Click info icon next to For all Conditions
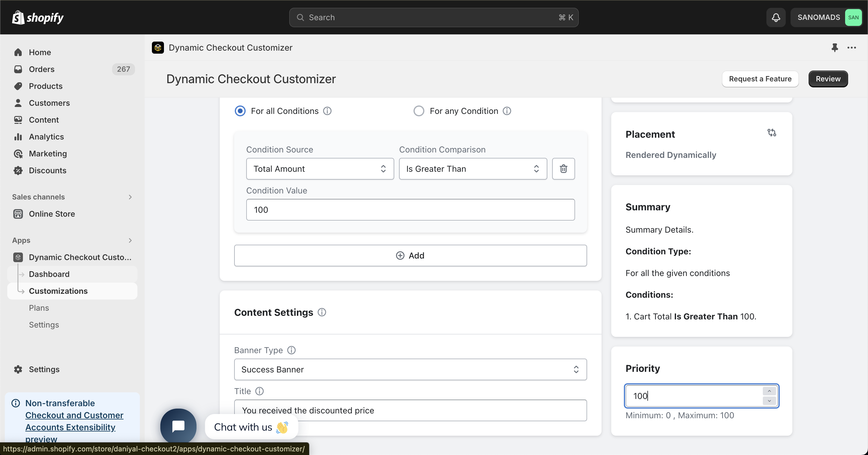Image resolution: width=868 pixels, height=455 pixels. click(327, 111)
